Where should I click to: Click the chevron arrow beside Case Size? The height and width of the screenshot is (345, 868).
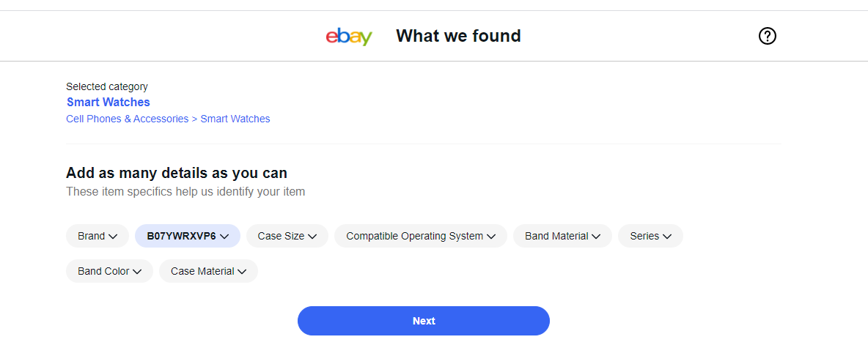(x=312, y=237)
